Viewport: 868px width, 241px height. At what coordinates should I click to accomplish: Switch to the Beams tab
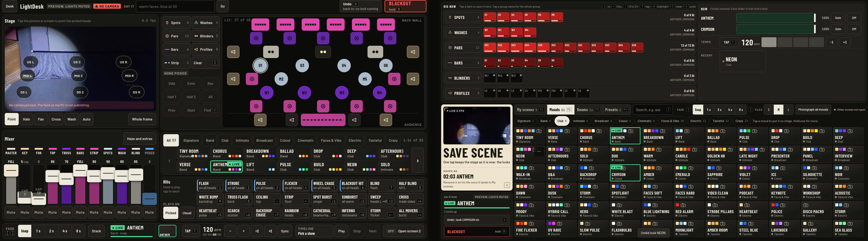click(x=588, y=110)
